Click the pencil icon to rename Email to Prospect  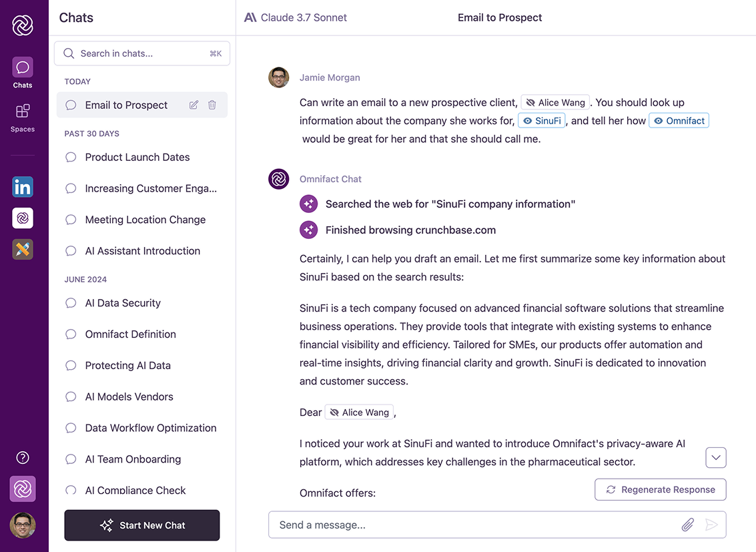tap(194, 105)
